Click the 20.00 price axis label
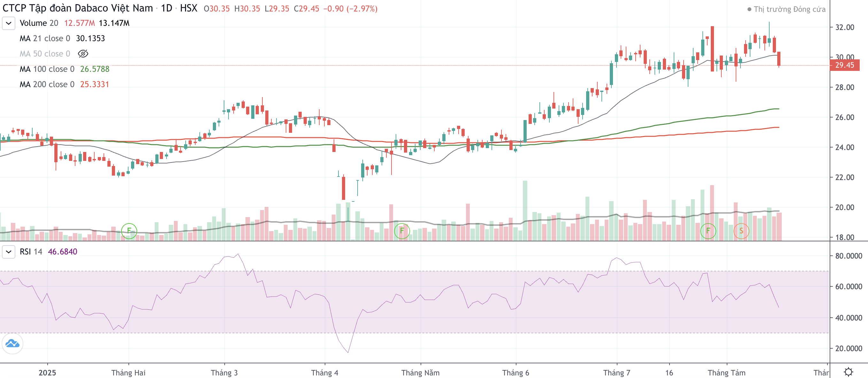 (x=844, y=207)
